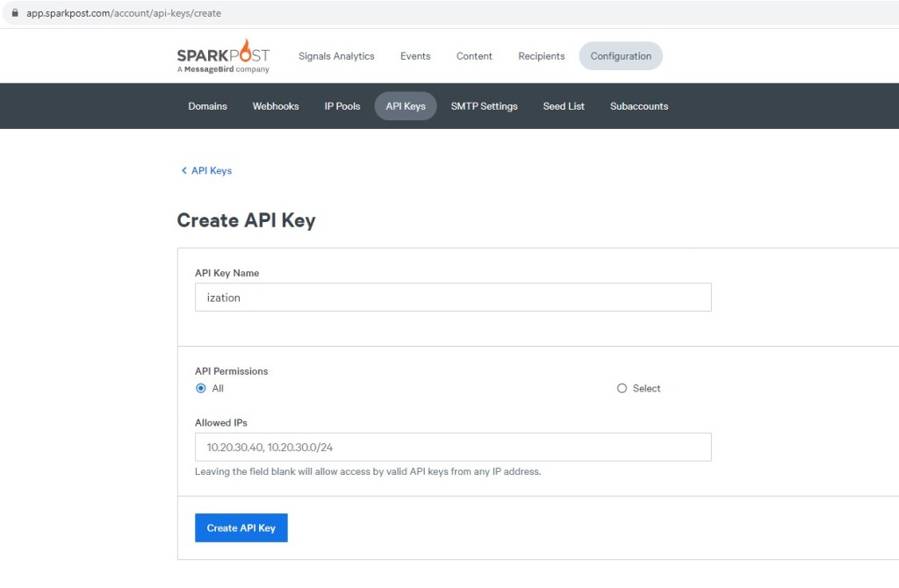Click the back chevron beside API Keys

pyautogui.click(x=183, y=171)
